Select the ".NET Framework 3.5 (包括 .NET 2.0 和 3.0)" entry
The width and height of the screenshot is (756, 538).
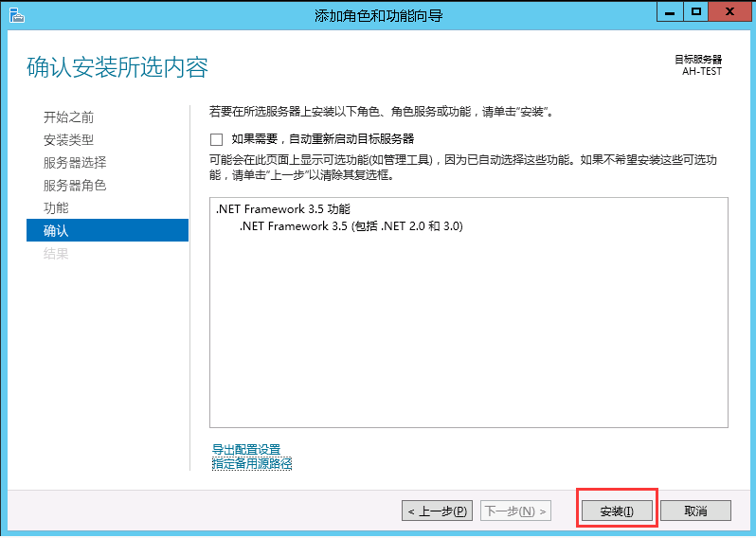point(351,226)
